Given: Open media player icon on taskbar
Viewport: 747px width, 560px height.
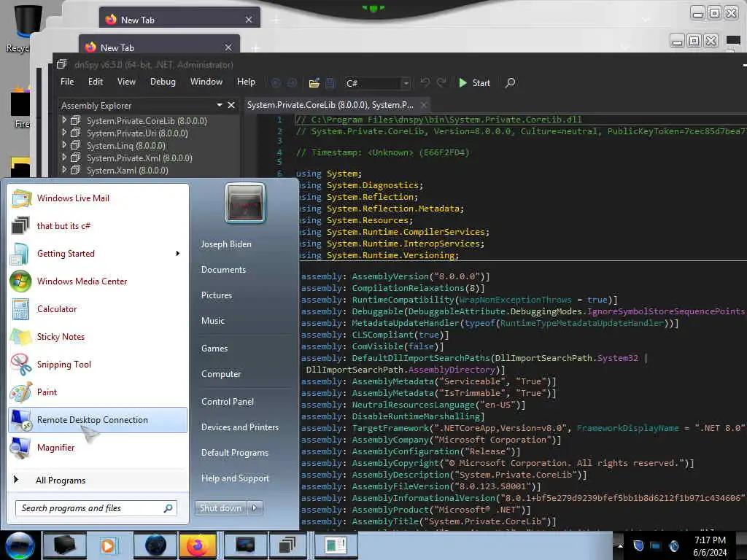Looking at the screenshot, I should pos(108,545).
